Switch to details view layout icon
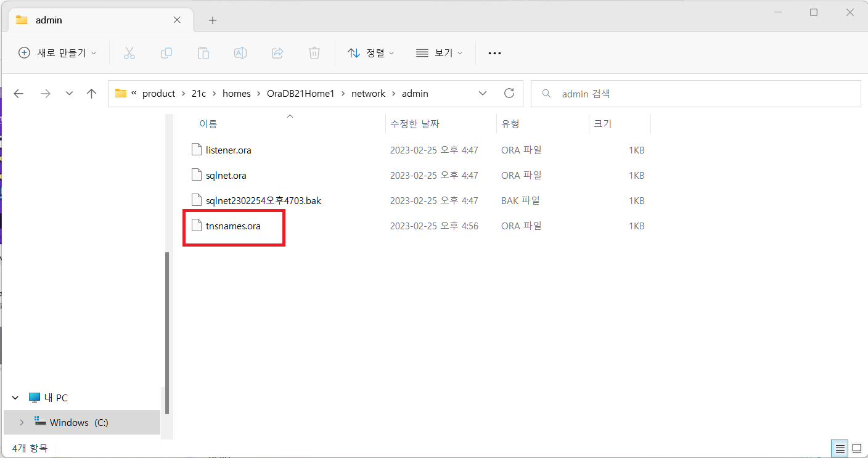Screen dimensions: 868x458 [x=839, y=448]
